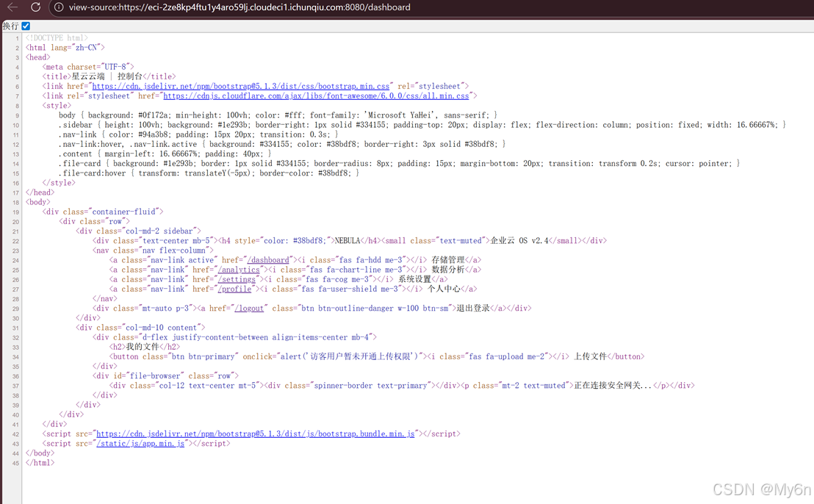Viewport: 814px width, 504px height.
Task: Open the bootstrap.min.css link
Action: pyautogui.click(x=241, y=86)
